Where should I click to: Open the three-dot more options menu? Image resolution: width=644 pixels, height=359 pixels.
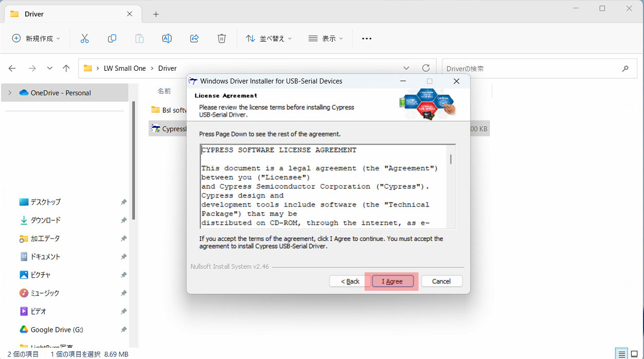367,38
